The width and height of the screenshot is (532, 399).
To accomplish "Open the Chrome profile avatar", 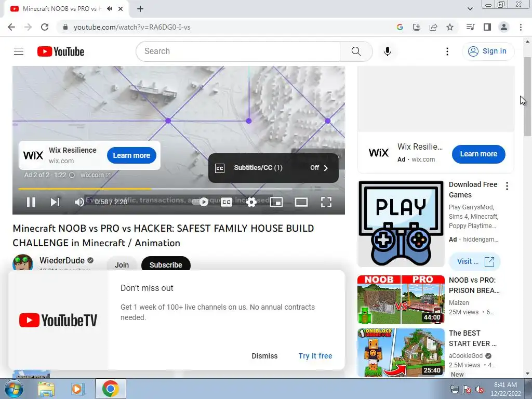I will 504,27.
